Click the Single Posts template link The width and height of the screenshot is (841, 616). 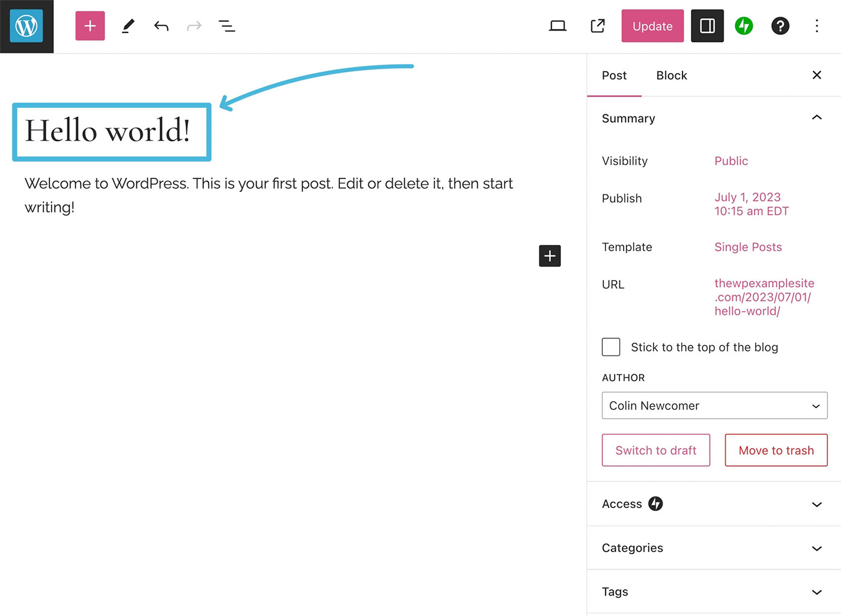pos(748,247)
